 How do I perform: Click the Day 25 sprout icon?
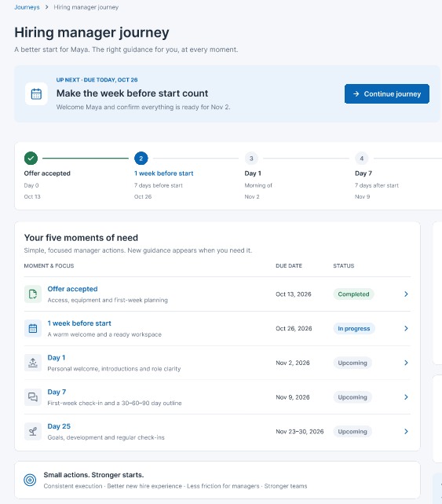33,431
